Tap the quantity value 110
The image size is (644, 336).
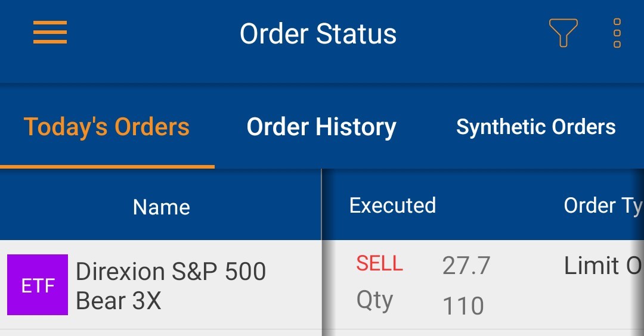[x=463, y=306]
